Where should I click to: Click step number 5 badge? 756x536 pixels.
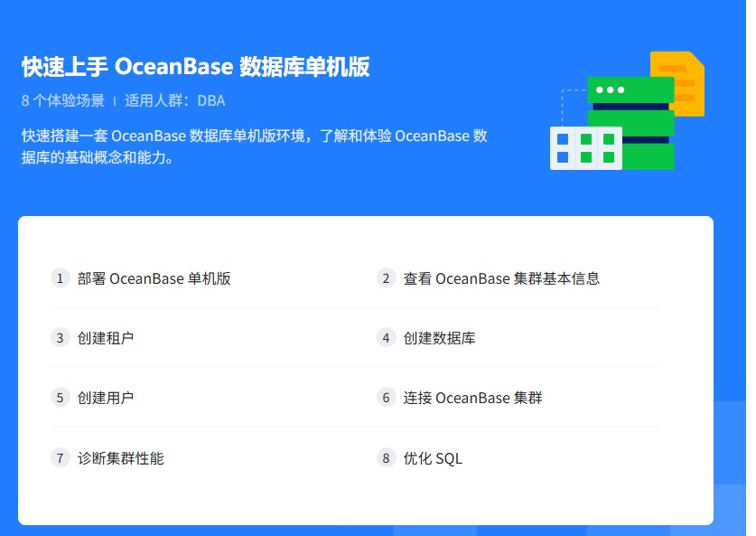point(61,398)
